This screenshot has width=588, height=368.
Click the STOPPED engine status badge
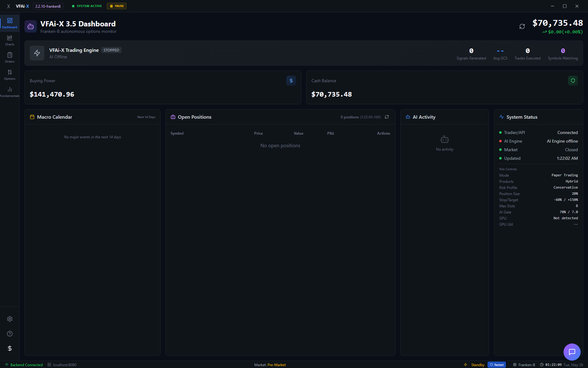(111, 50)
